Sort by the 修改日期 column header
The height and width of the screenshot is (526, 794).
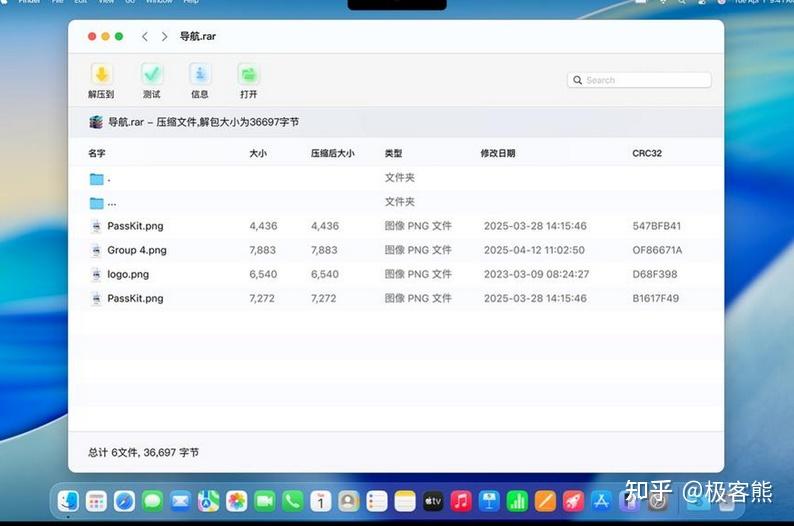point(498,153)
